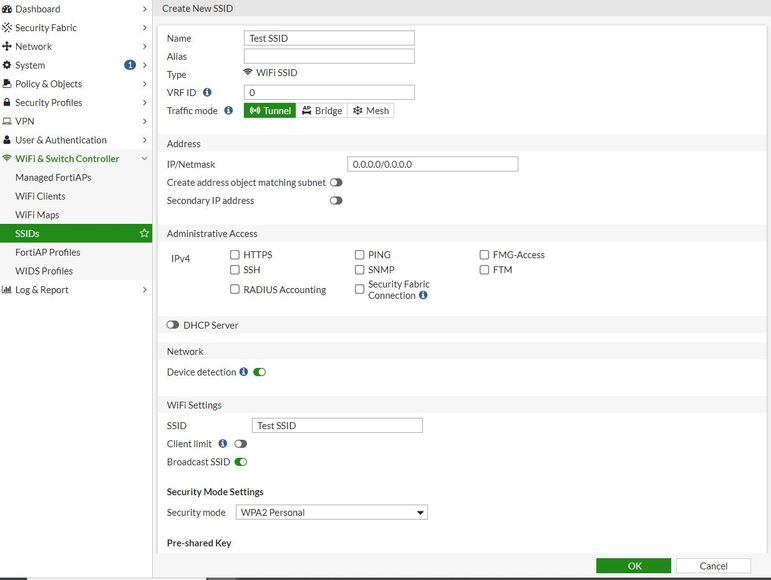
Task: Select Mesh traffic mode
Action: [371, 111]
